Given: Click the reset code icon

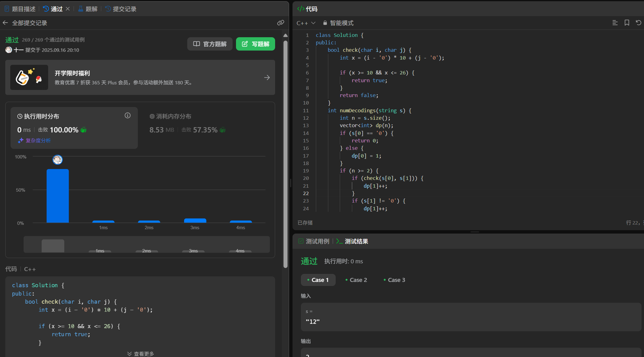Looking at the screenshot, I should [638, 23].
